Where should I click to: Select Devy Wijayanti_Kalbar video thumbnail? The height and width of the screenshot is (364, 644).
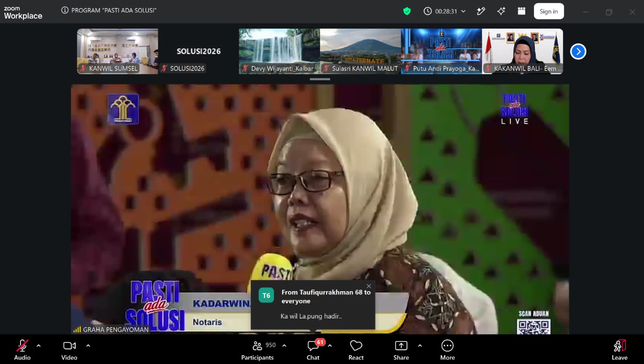tap(279, 51)
